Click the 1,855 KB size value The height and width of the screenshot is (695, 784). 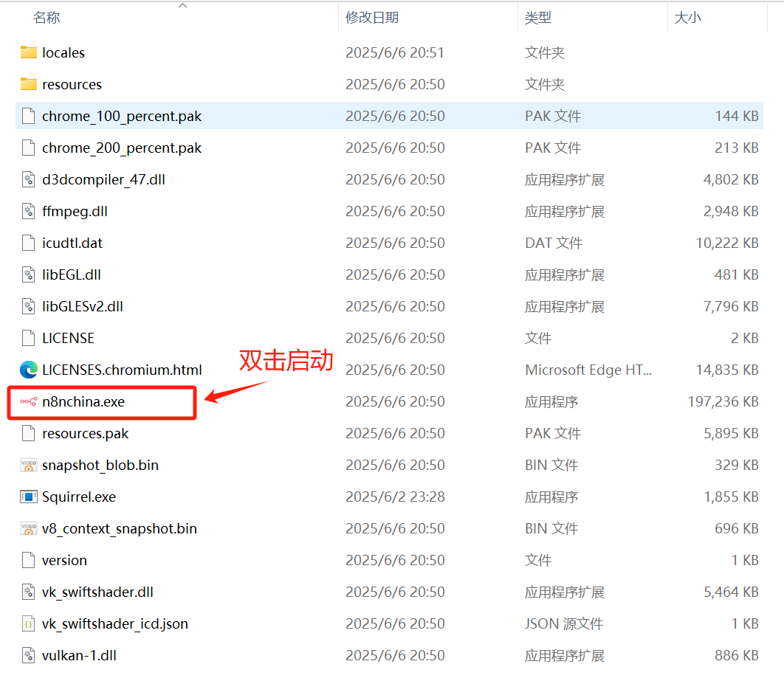click(x=731, y=497)
